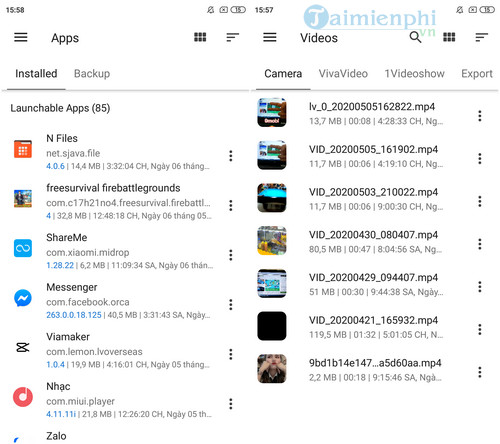This screenshot has height=444, width=500.
Task: Open more options for Viamaker
Action: click(x=231, y=354)
